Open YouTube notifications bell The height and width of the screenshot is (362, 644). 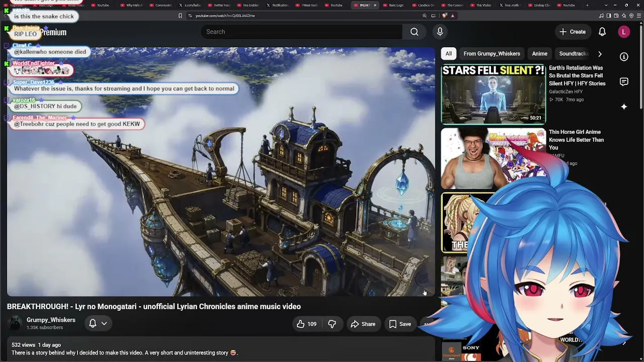click(x=602, y=32)
